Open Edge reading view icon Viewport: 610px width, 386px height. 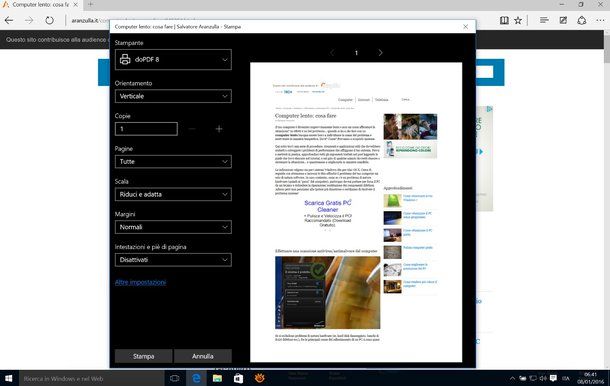click(x=504, y=20)
